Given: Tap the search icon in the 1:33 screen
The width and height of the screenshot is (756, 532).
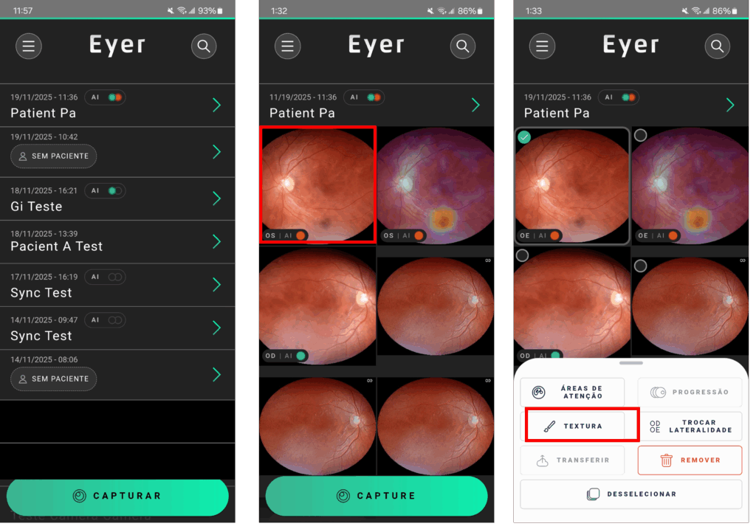Looking at the screenshot, I should [x=717, y=46].
